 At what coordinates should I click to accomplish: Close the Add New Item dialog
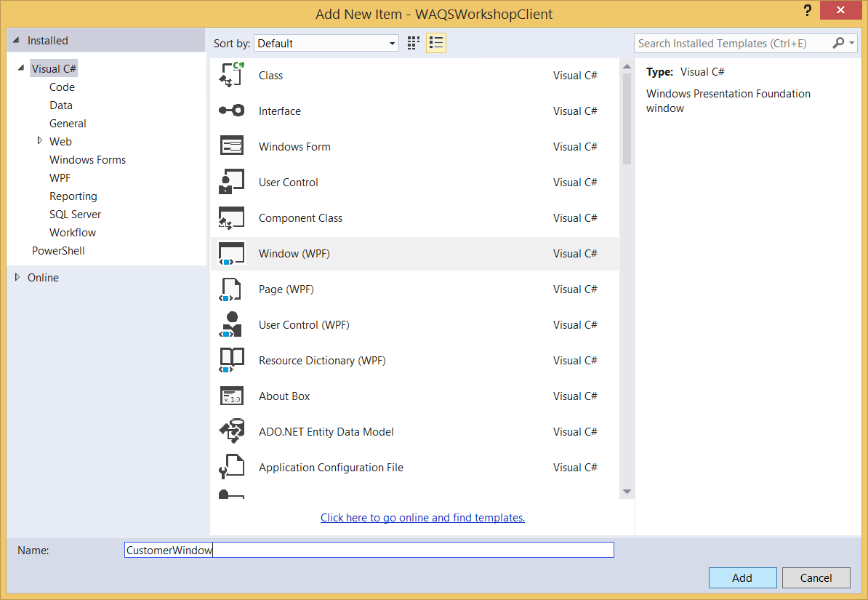pos(840,10)
